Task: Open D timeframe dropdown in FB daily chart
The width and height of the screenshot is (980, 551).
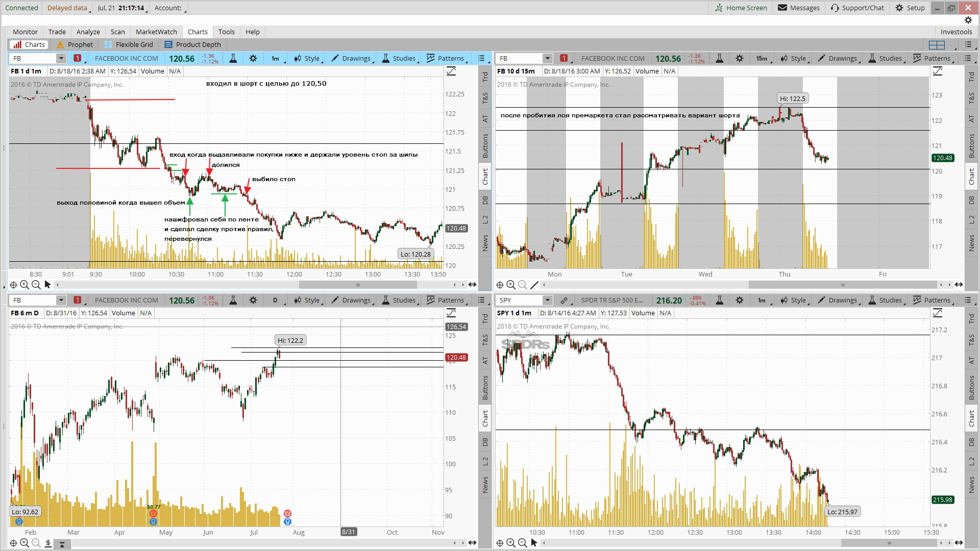Action: pos(276,300)
